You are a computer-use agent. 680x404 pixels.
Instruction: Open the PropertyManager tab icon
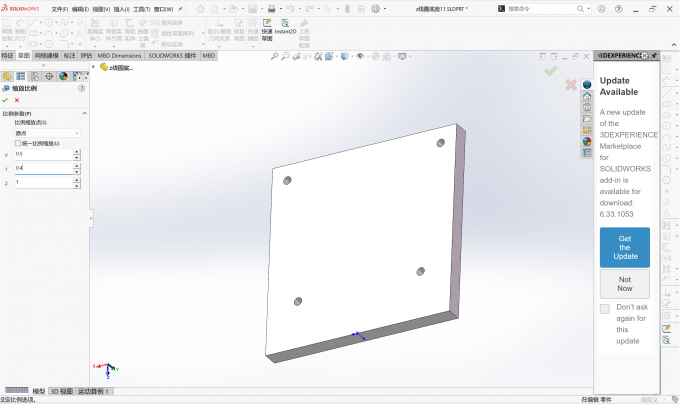[21, 76]
